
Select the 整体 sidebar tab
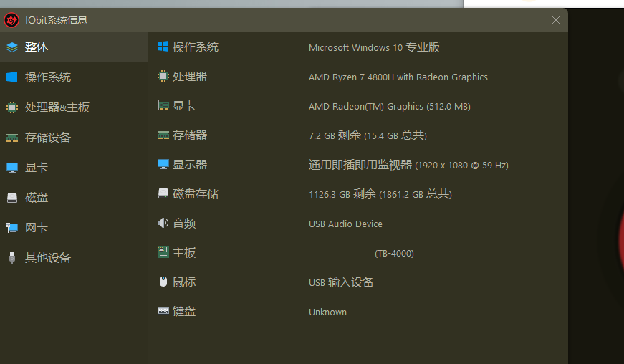coord(74,47)
